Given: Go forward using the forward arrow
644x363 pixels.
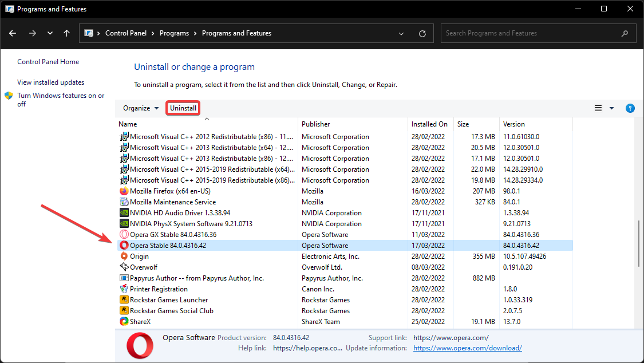Looking at the screenshot, I should click(x=33, y=33).
